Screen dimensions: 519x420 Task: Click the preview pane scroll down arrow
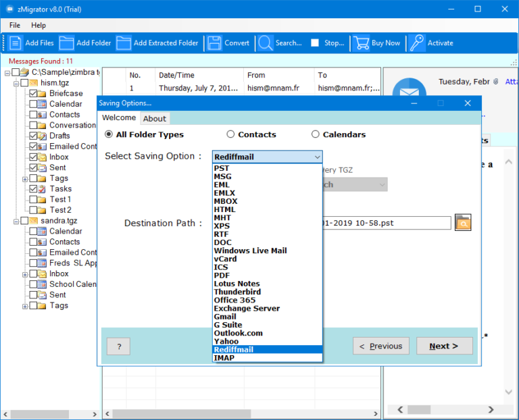(x=509, y=392)
